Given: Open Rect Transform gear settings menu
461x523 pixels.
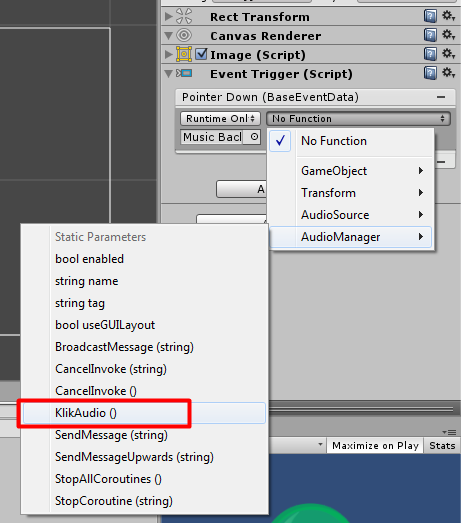Looking at the screenshot, I should tap(448, 16).
